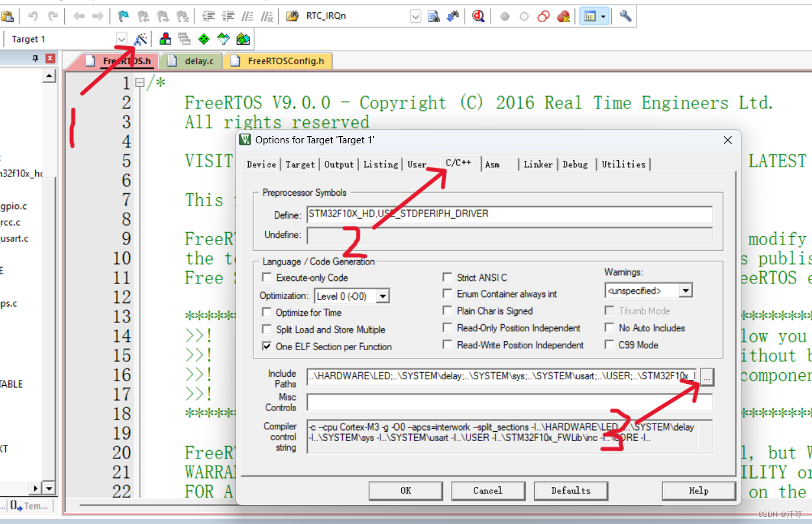
Task: Click Cancel in Options dialog
Action: click(x=488, y=491)
